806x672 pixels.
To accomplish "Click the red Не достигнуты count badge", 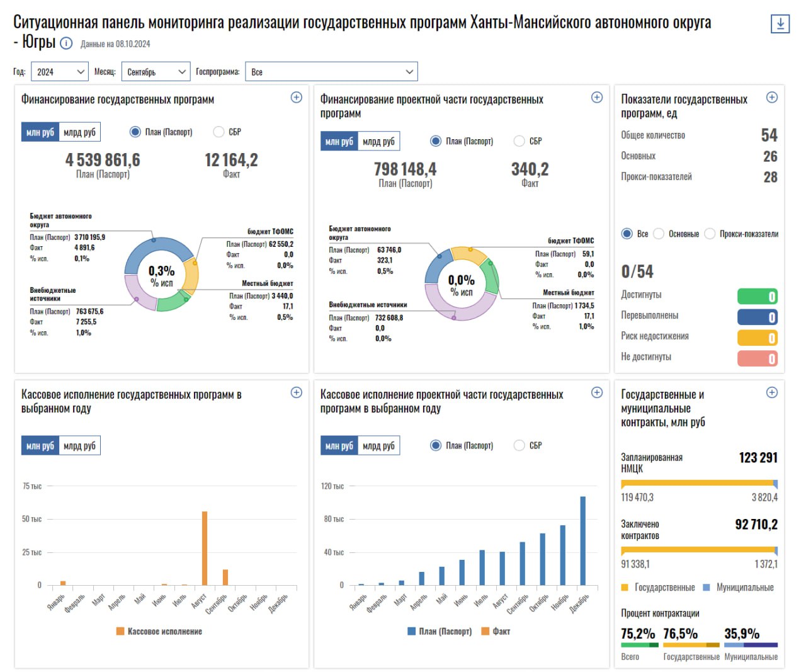I will (758, 358).
